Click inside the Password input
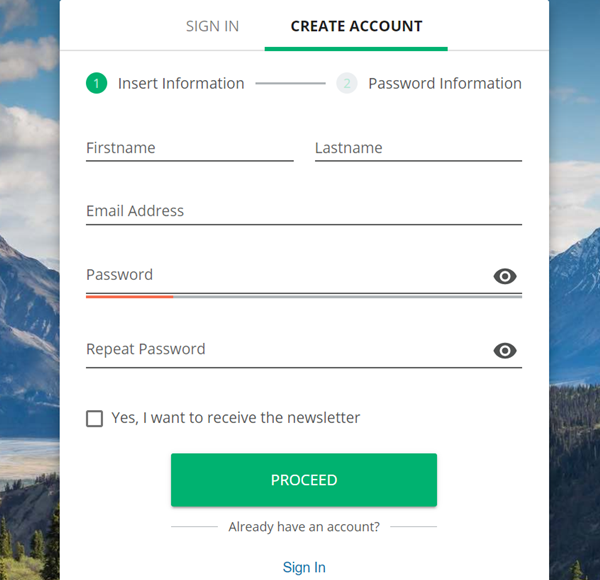The image size is (600, 580). click(285, 275)
